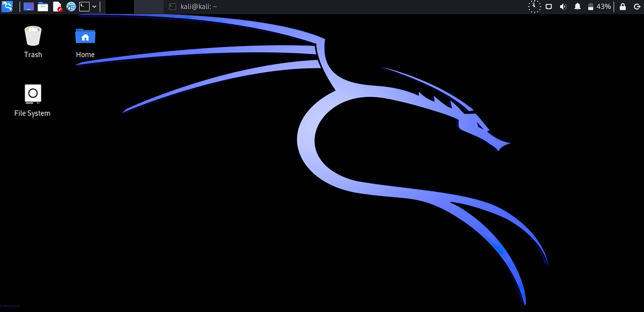Click the volume speaker tray icon
The height and width of the screenshot is (312, 644).
coord(563,7)
